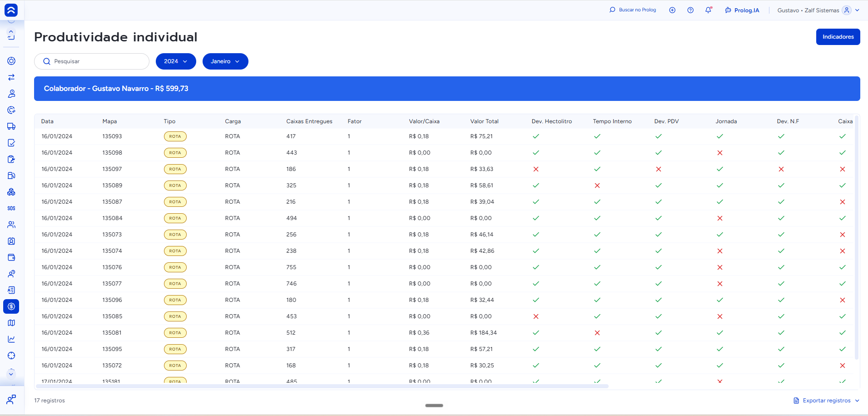Image resolution: width=868 pixels, height=416 pixels.
Task: Click the dollar sign sidebar icon
Action: (x=11, y=306)
